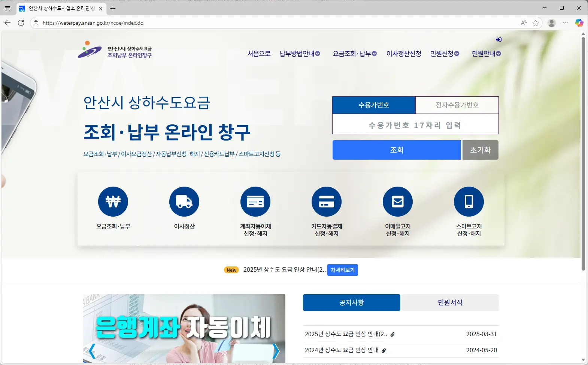Open the 이사정산 truck icon

pyautogui.click(x=184, y=202)
